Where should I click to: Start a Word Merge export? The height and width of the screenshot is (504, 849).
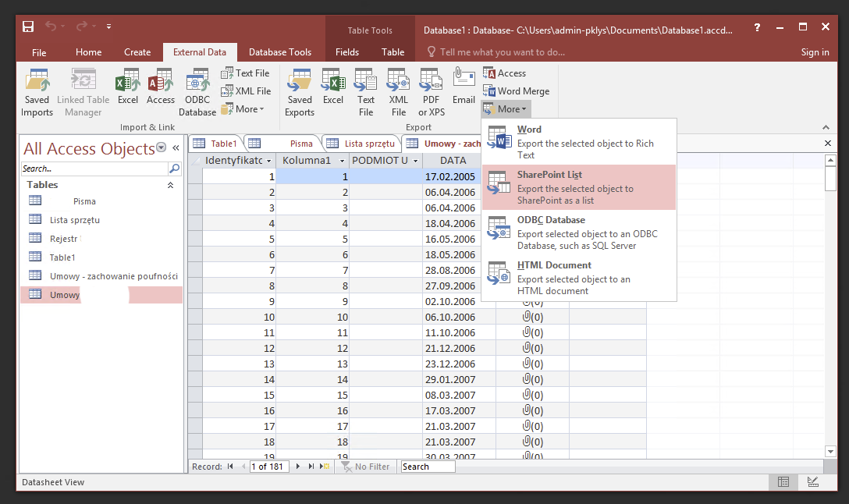pyautogui.click(x=517, y=91)
